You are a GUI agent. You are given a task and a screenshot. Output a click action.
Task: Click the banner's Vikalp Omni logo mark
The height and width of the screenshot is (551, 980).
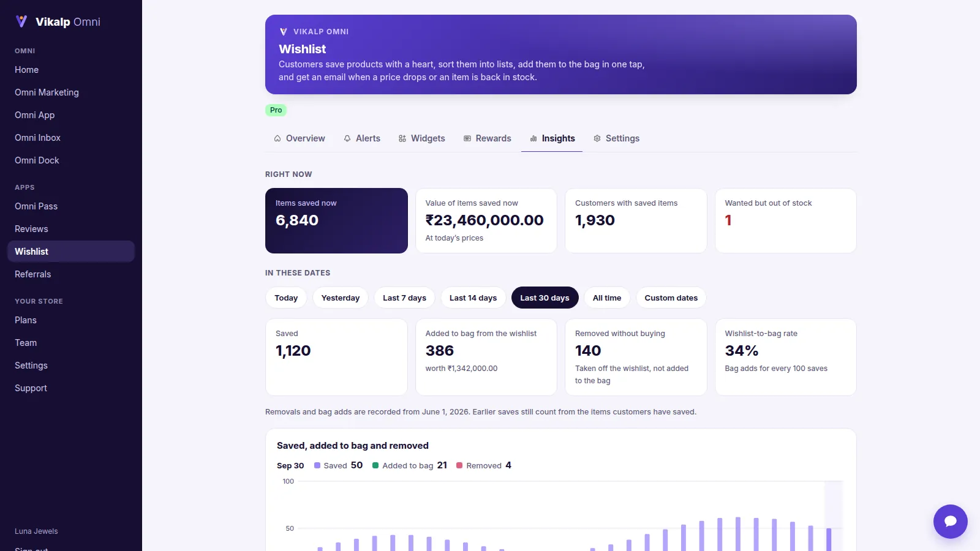click(x=283, y=32)
